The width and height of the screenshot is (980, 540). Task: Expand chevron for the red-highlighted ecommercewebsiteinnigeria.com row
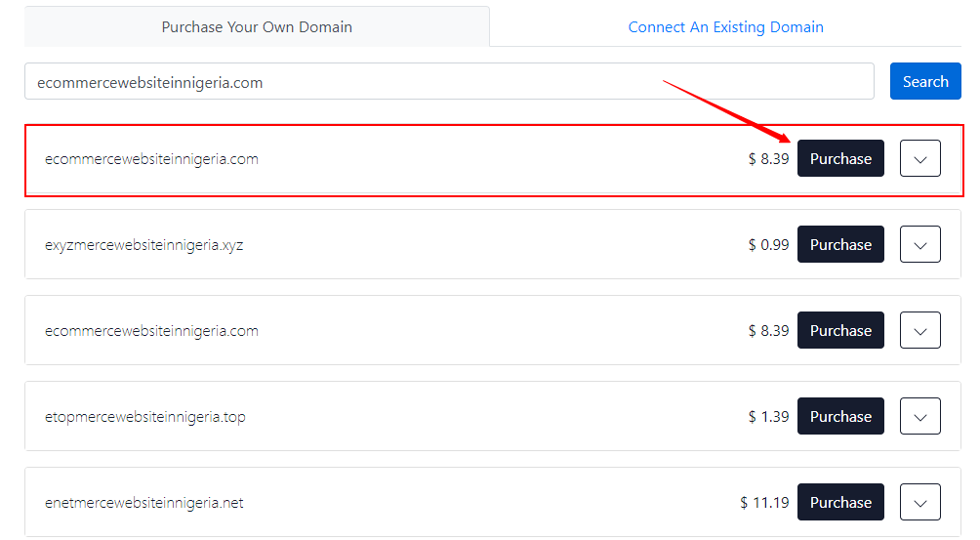[920, 159]
